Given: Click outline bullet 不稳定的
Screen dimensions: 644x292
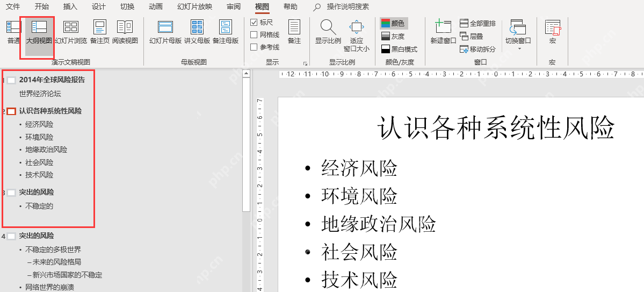Looking at the screenshot, I should point(39,206).
